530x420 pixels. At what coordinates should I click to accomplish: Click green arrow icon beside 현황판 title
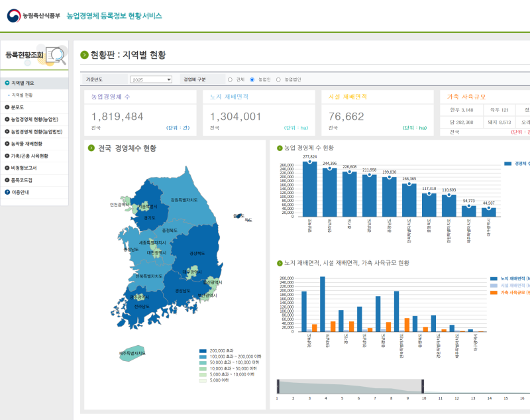coord(84,55)
